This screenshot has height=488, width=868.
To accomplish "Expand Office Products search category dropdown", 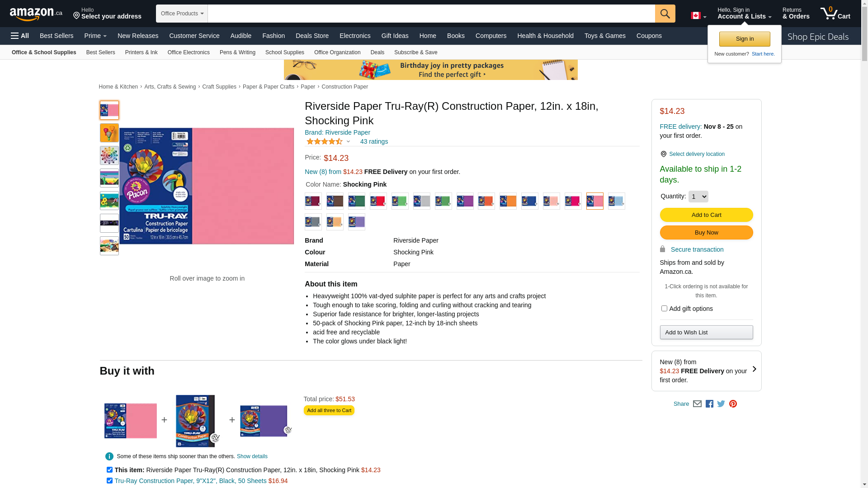I will point(182,14).
